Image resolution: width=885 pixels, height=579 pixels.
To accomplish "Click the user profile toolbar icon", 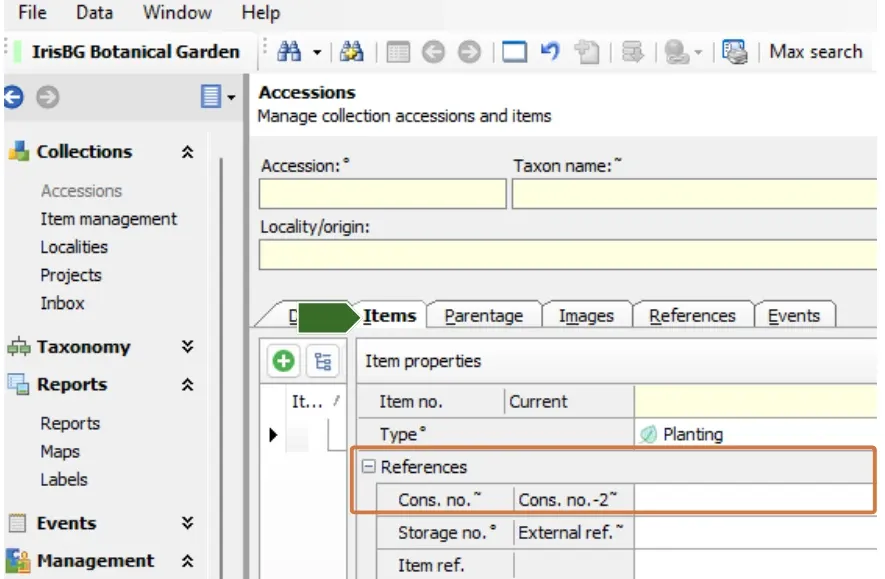I will [676, 52].
